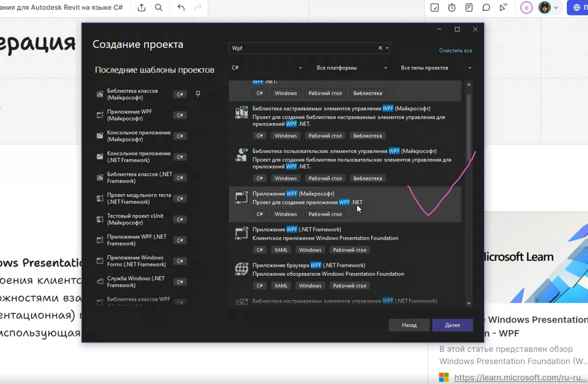Click the results list scrollbar down arrow
The height and width of the screenshot is (384, 588).
pos(469,304)
